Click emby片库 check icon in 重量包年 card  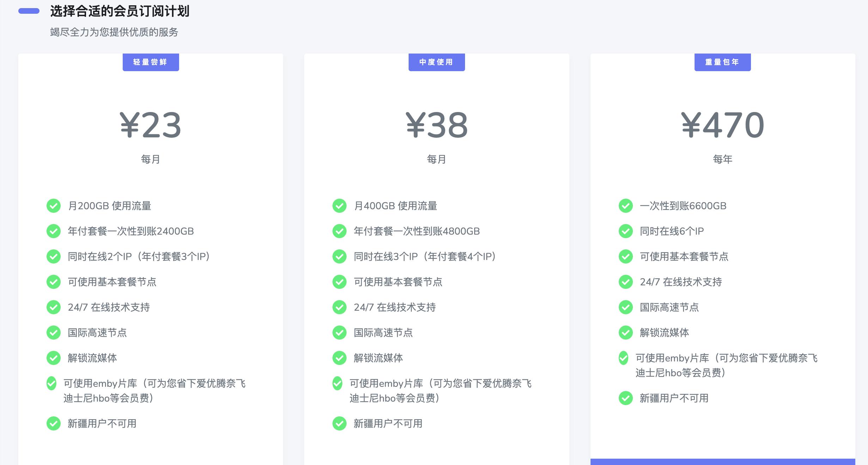coord(623,358)
